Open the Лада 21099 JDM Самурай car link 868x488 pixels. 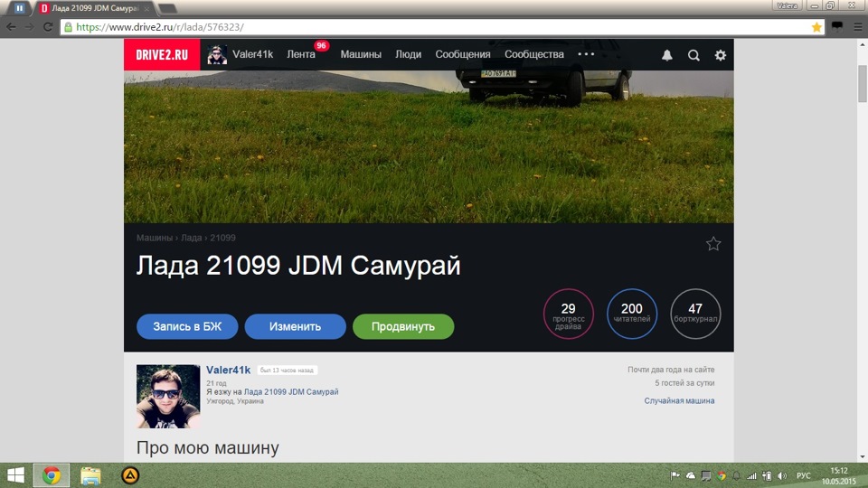pyautogui.click(x=291, y=391)
